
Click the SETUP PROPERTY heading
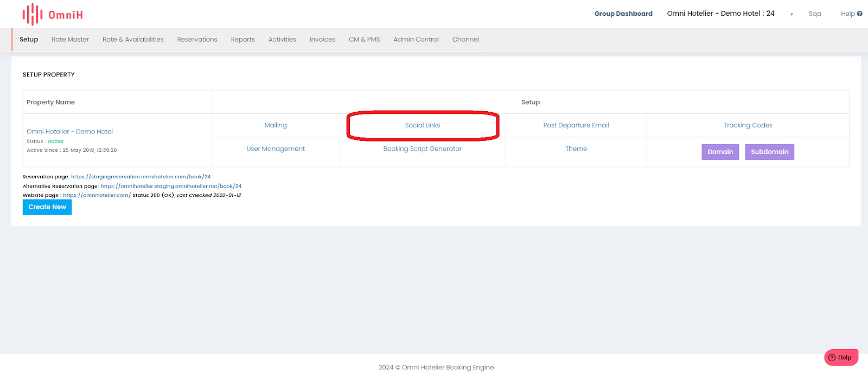(x=49, y=75)
